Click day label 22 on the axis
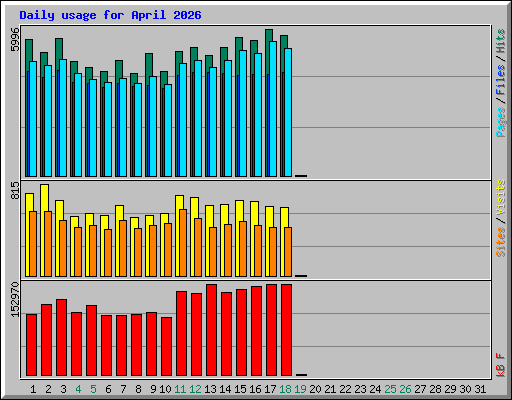 345,389
